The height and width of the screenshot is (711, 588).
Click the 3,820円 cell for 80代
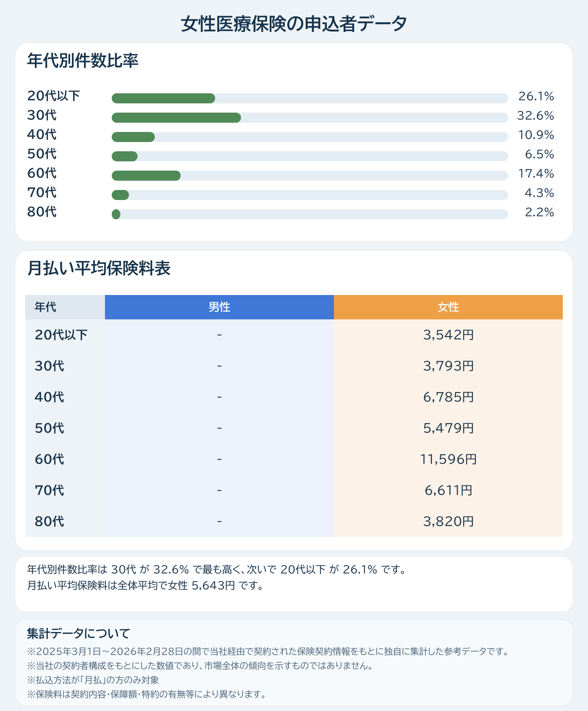(x=448, y=521)
